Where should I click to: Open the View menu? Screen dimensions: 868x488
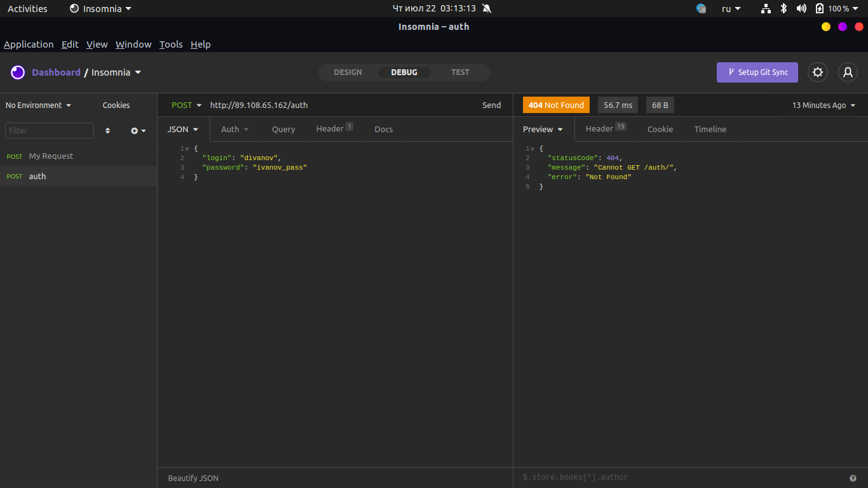pyautogui.click(x=97, y=44)
